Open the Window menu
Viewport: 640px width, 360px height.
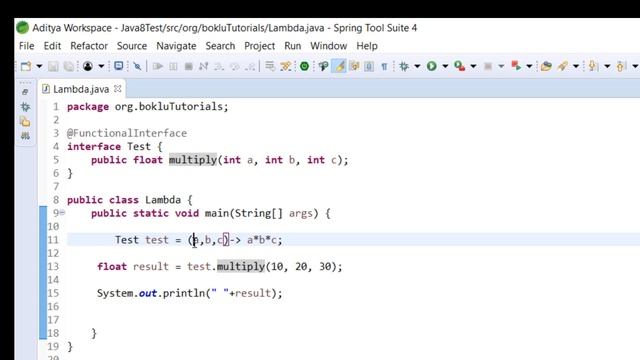329,46
